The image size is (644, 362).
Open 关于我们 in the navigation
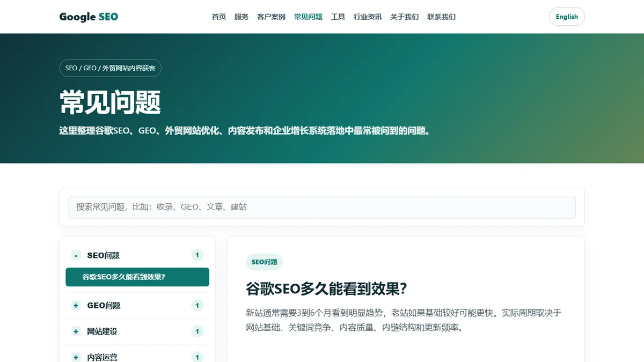pos(405,17)
